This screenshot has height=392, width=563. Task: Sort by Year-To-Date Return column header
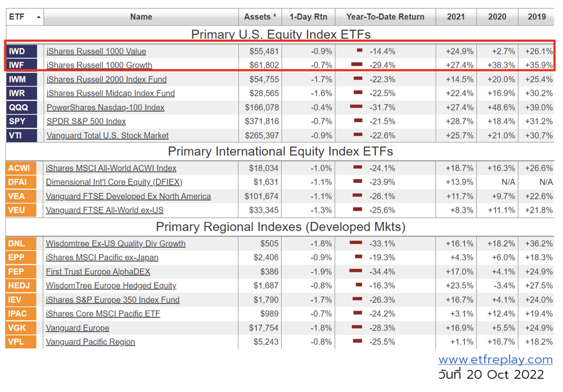coord(385,17)
